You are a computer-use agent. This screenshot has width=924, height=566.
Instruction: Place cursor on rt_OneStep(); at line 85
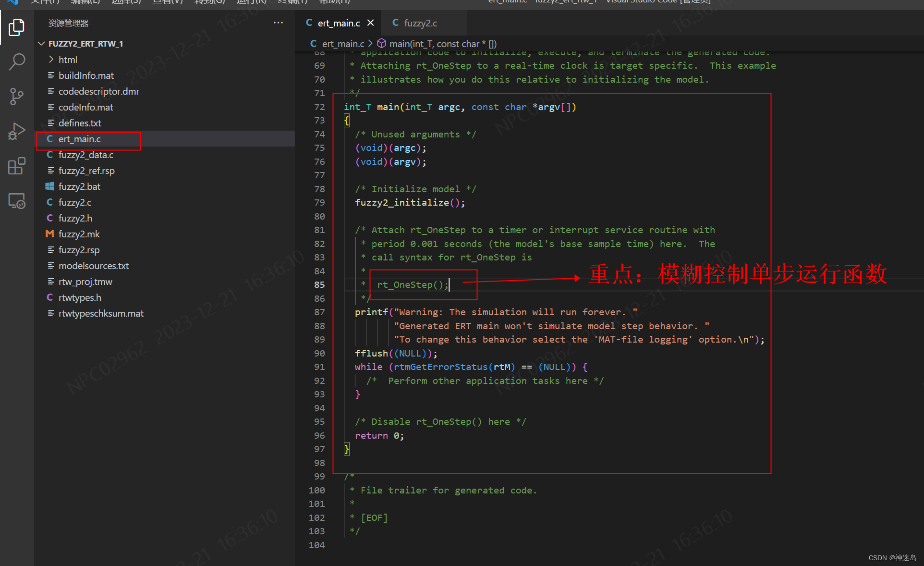(x=413, y=285)
